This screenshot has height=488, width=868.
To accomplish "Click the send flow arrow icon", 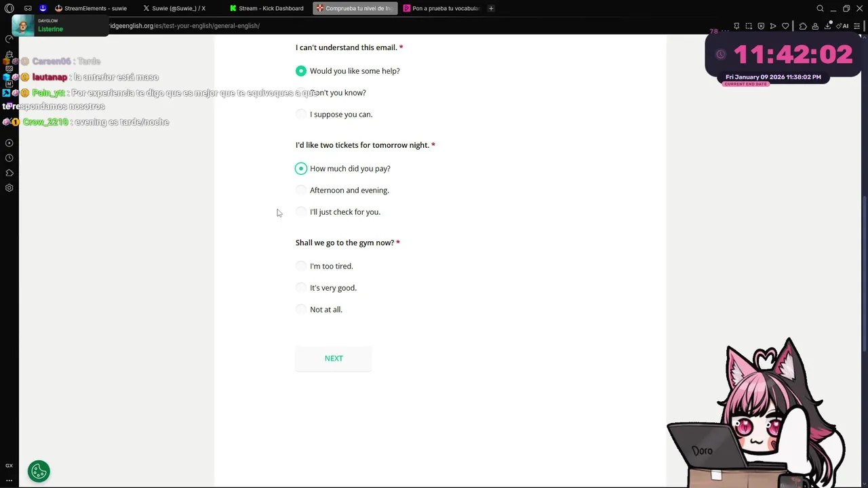I will (773, 26).
